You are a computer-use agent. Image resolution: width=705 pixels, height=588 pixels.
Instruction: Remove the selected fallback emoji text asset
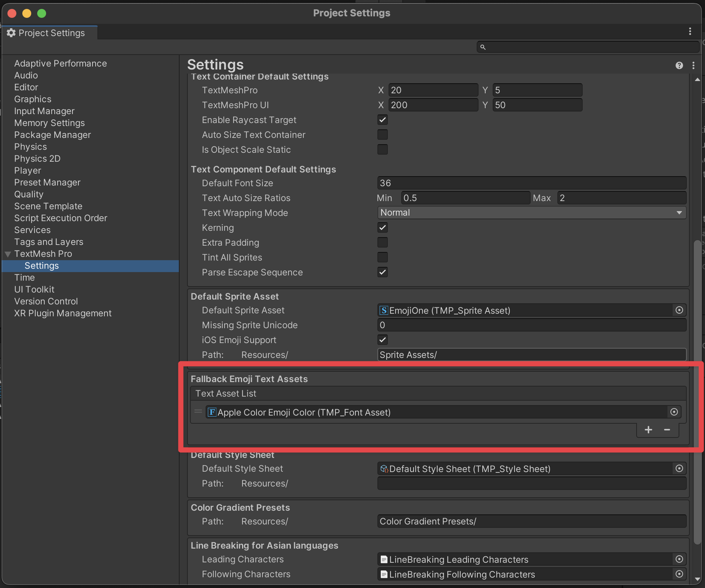[667, 430]
